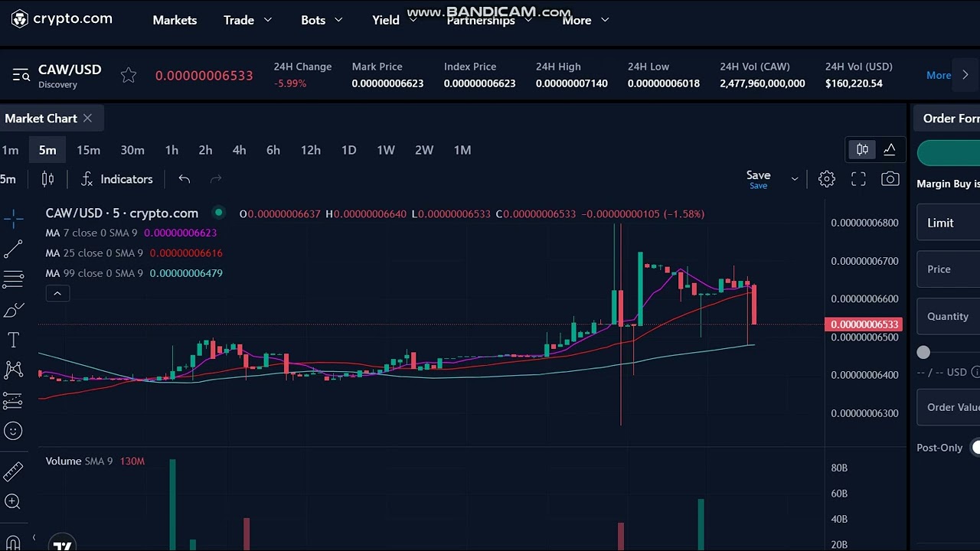Select the 30m timeframe
This screenshot has height=551, width=980.
pos(132,150)
